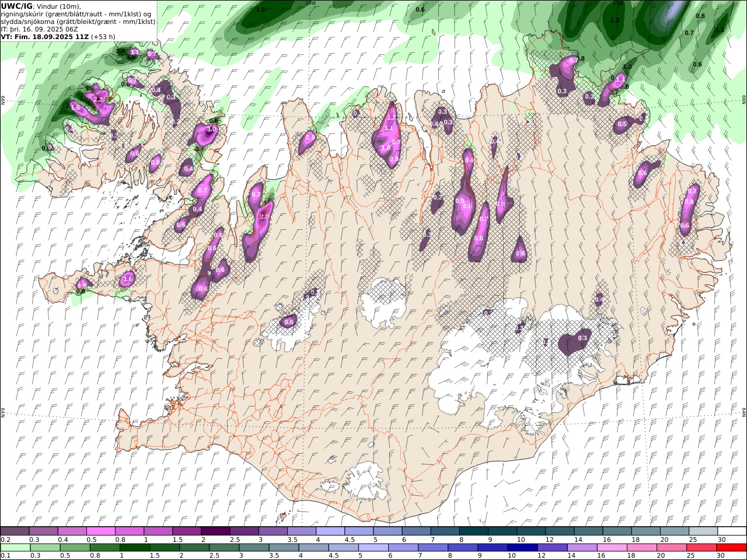Click the 7 blue rain legend swatch
Viewport: 747px width, 560px height.
coord(432,547)
